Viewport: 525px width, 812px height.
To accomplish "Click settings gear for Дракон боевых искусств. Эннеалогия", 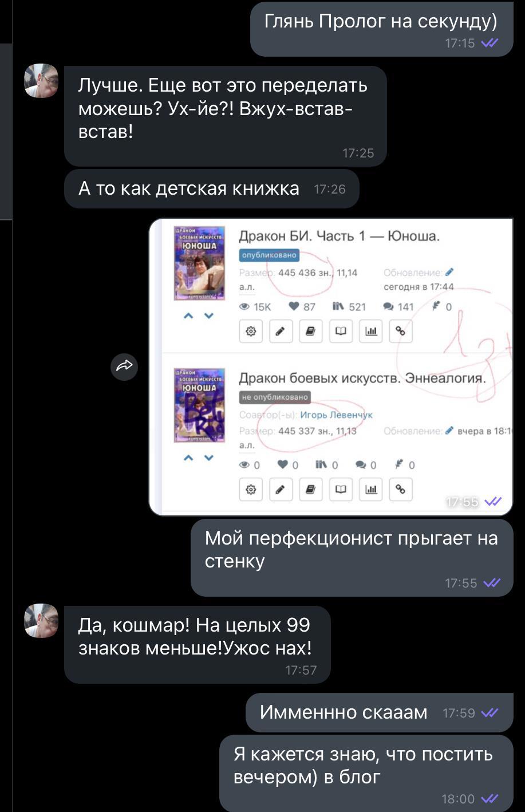I will pyautogui.click(x=251, y=489).
